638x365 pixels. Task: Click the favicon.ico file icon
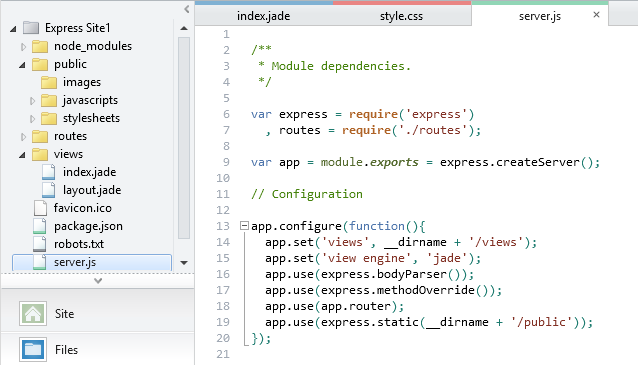click(x=40, y=208)
